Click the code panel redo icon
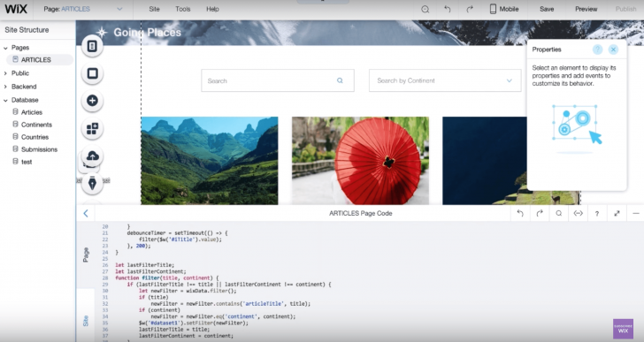Viewport: 644px width, 342px height. click(540, 213)
